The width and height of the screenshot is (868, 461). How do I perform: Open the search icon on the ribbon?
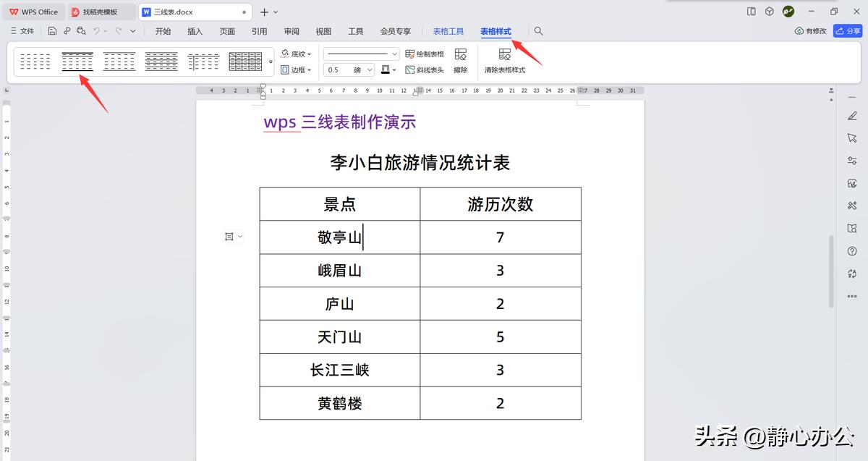(x=538, y=31)
